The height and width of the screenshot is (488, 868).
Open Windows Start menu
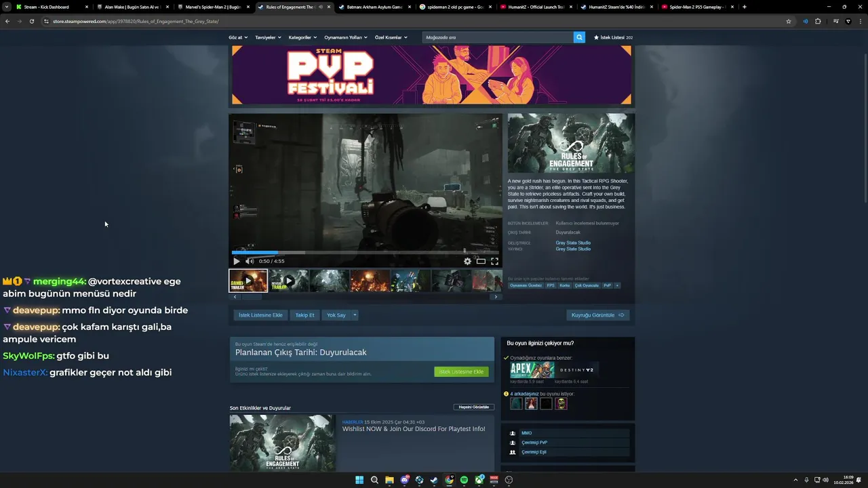(359, 480)
